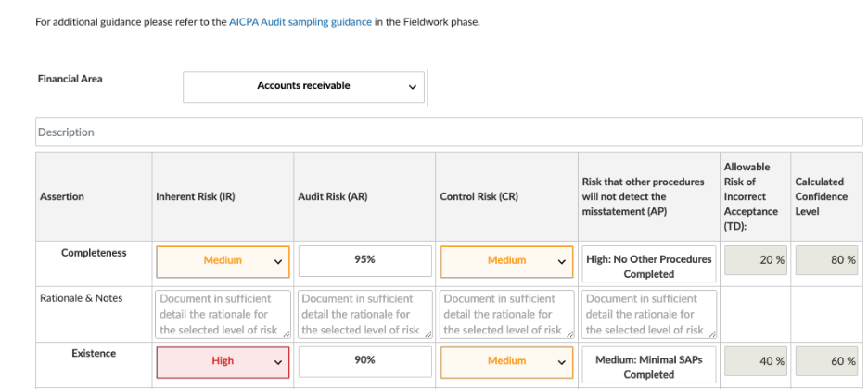The width and height of the screenshot is (868, 389).
Task: Click the Rationale & Notes row label
Action: 82,298
